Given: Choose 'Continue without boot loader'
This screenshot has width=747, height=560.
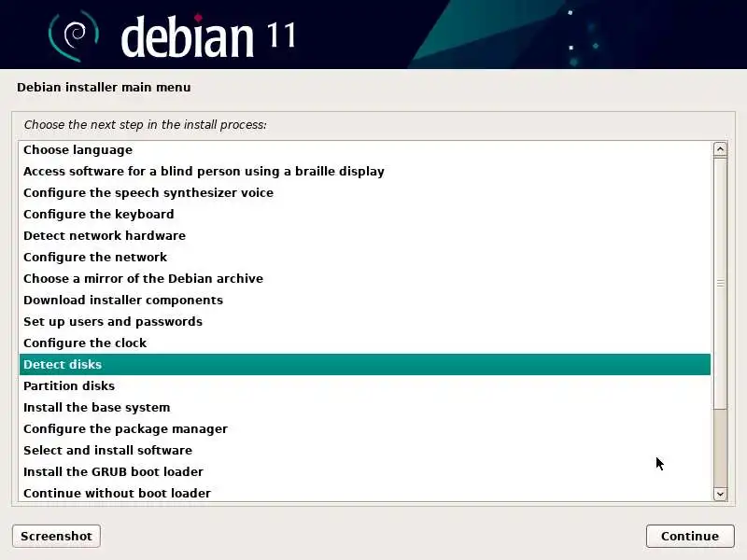Looking at the screenshot, I should click(x=364, y=493).
